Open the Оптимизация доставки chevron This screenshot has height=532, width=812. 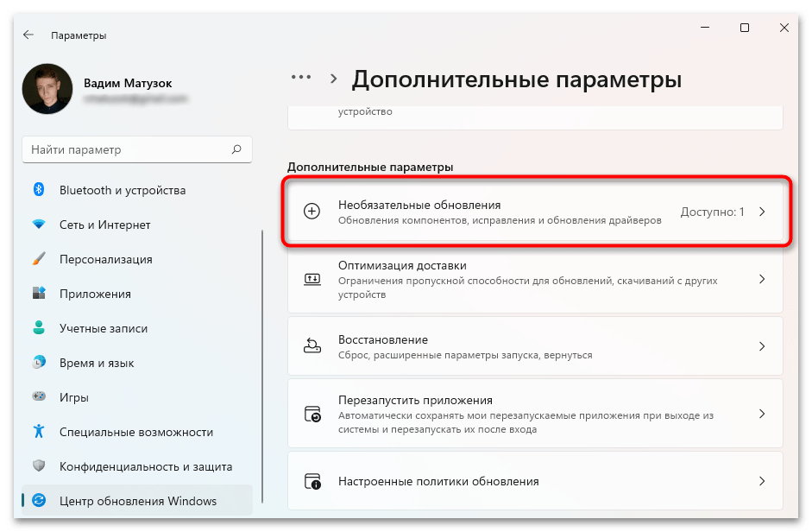[x=761, y=280]
